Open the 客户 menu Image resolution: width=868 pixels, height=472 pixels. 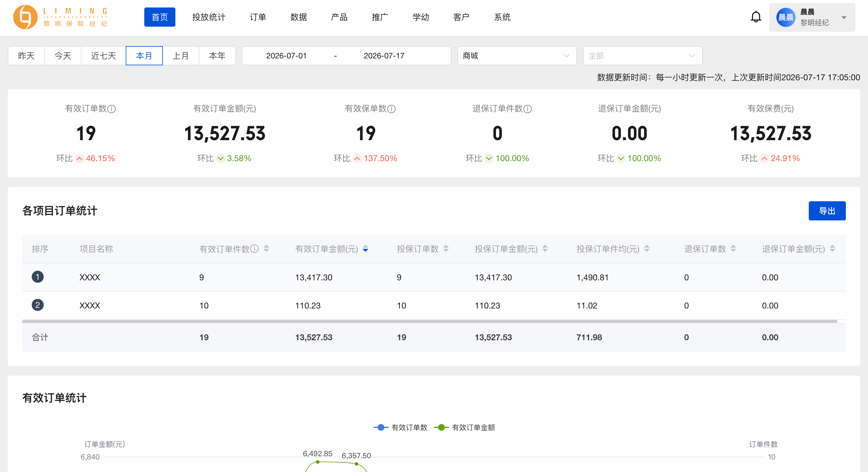click(461, 17)
